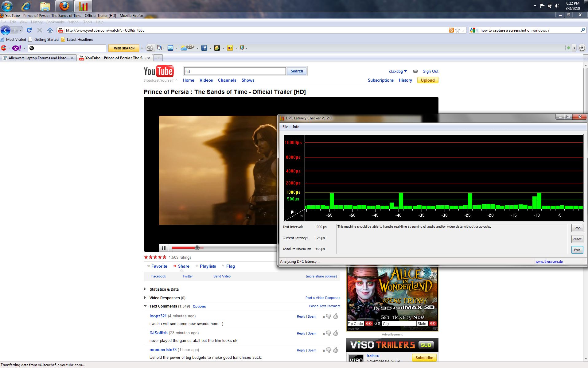Open the History menu in Firefox
The height and width of the screenshot is (368, 588).
pos(37,22)
